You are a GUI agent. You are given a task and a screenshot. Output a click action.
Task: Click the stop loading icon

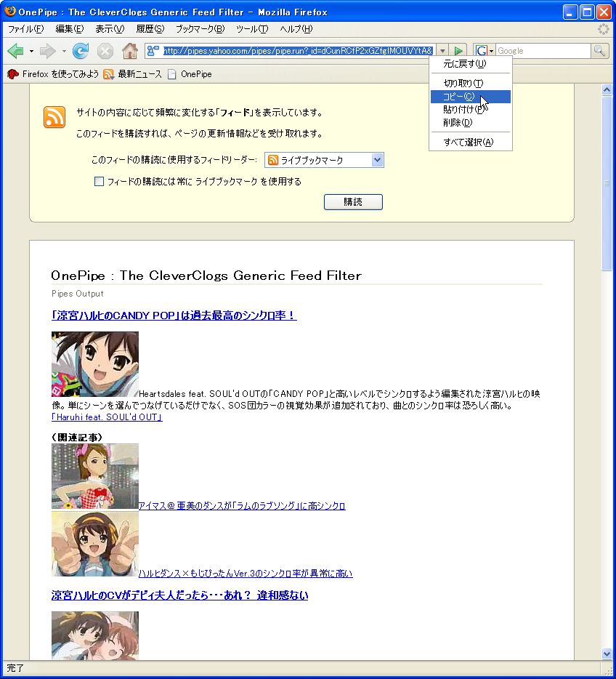105,51
